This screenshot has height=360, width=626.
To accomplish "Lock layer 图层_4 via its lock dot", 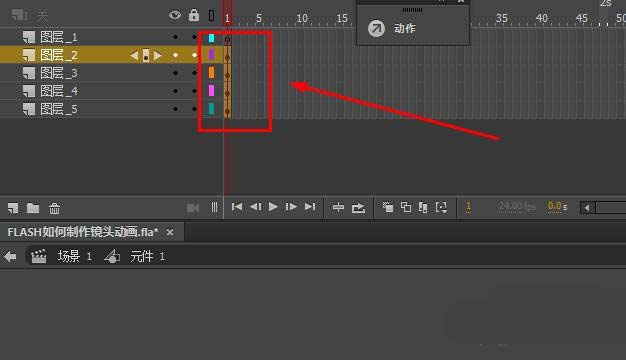I will pos(194,91).
